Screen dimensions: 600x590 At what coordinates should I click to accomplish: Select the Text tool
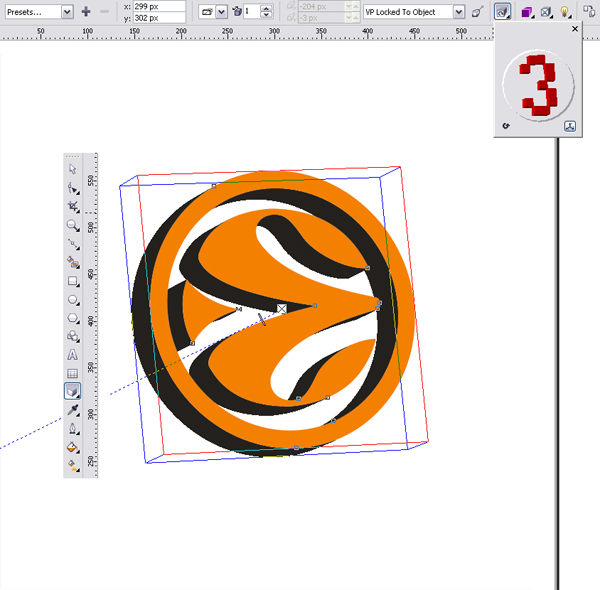tap(72, 355)
